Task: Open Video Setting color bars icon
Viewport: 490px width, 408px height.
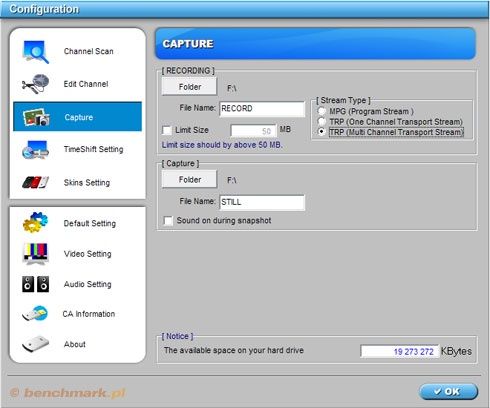Action: tap(35, 254)
